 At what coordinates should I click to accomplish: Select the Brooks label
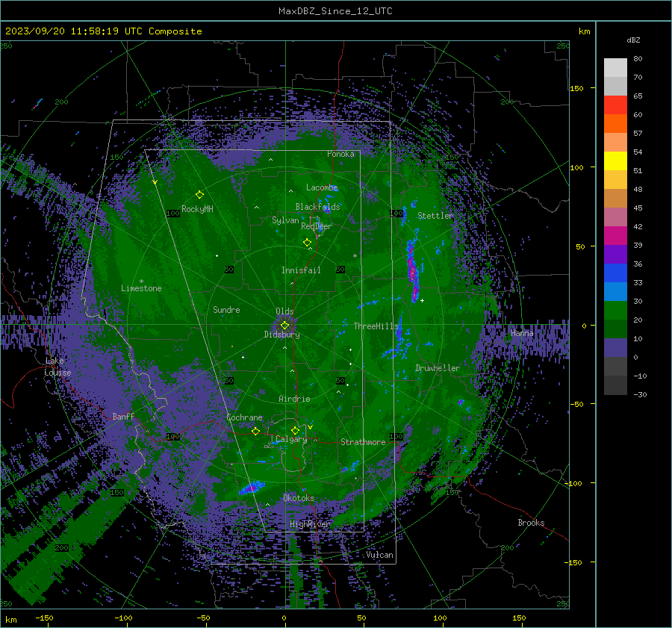tap(531, 523)
